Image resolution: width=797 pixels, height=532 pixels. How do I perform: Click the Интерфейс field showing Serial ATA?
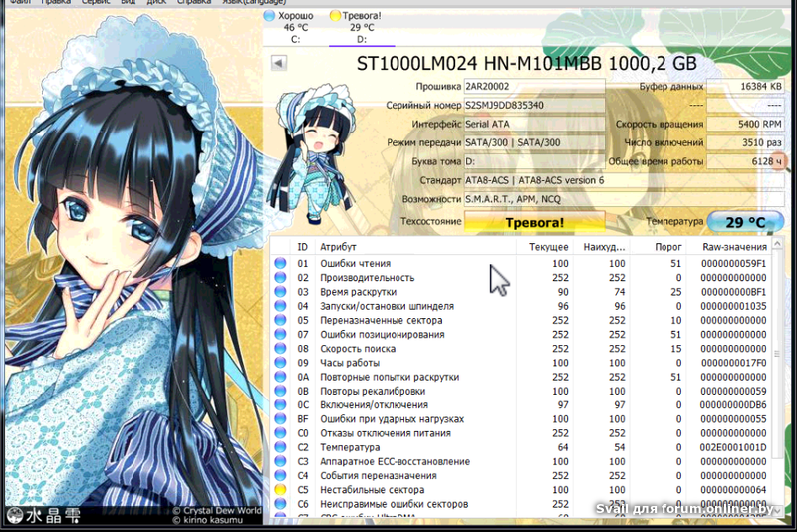pyautogui.click(x=535, y=124)
